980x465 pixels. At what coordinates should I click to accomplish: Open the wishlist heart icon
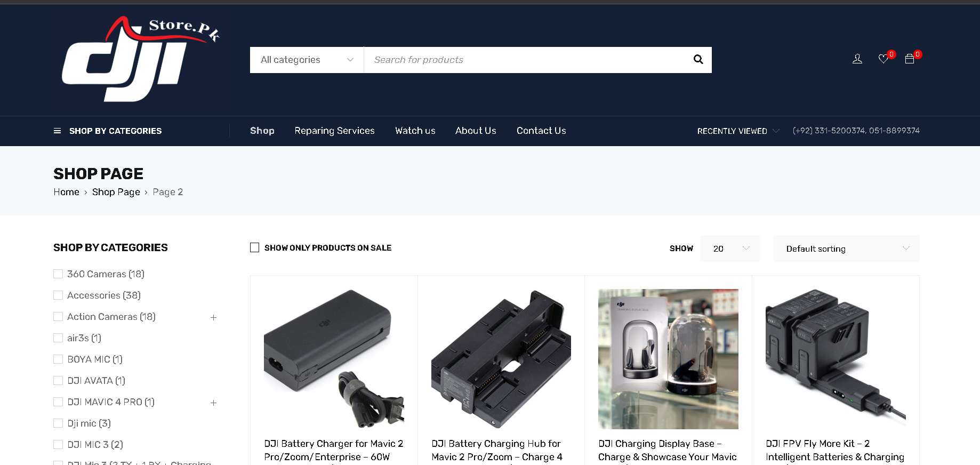(x=883, y=59)
